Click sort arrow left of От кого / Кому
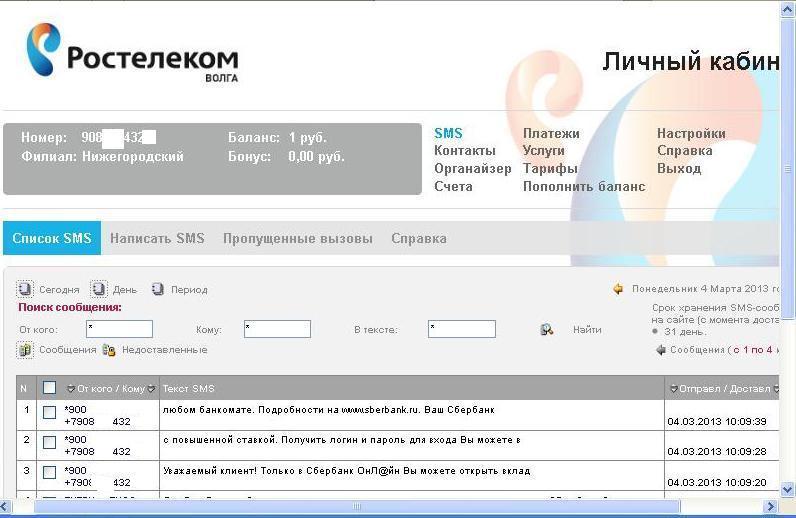This screenshot has height=518, width=796. click(x=71, y=389)
